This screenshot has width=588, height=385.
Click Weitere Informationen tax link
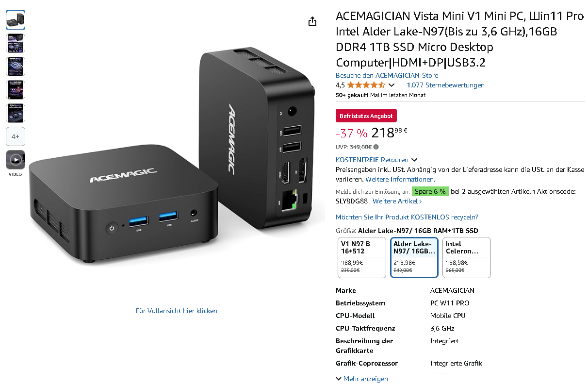point(400,179)
